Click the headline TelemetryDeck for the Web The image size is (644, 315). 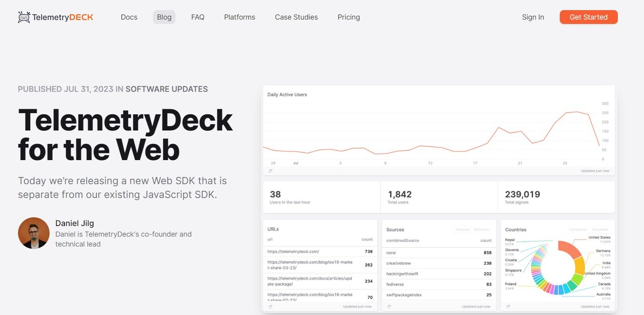tap(125, 135)
